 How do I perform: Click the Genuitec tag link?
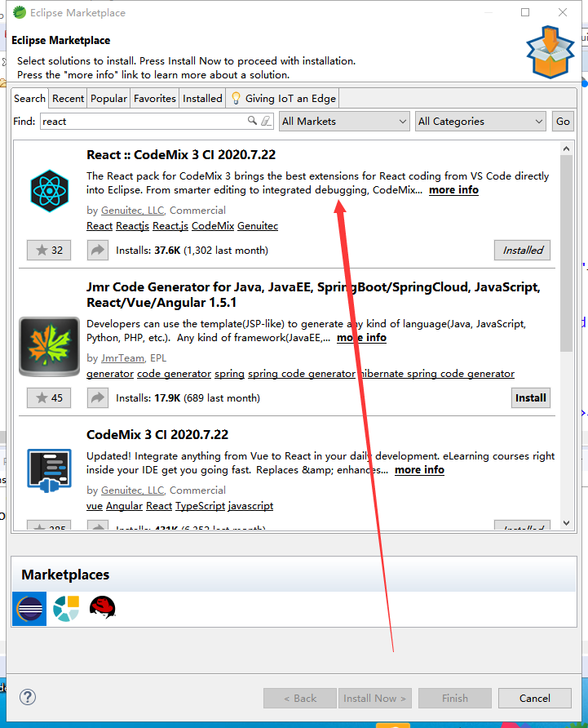(258, 225)
